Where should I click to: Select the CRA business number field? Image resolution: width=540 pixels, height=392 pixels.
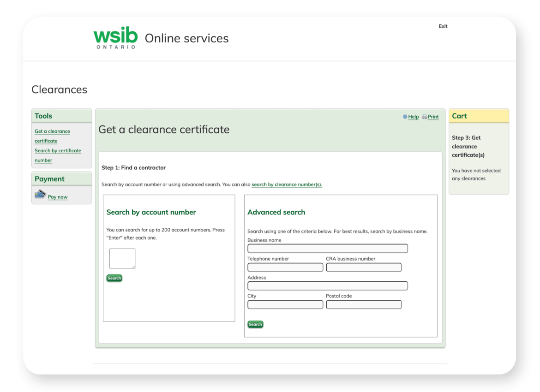[364, 267]
